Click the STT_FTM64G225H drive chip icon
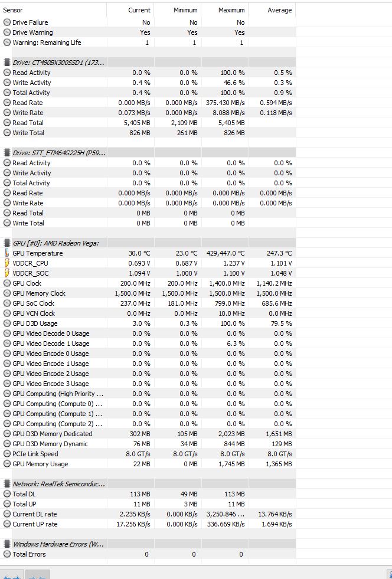This screenshot has width=392, height=579. [6, 152]
